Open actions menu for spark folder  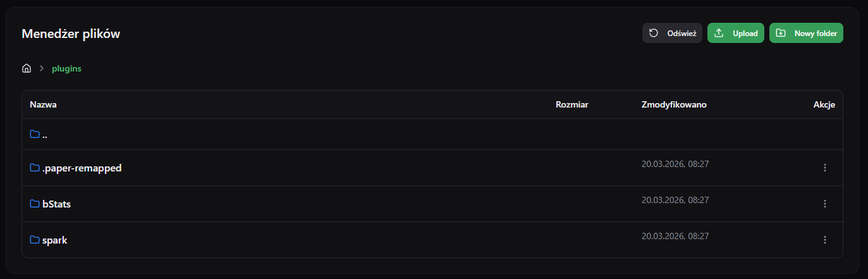pos(824,240)
